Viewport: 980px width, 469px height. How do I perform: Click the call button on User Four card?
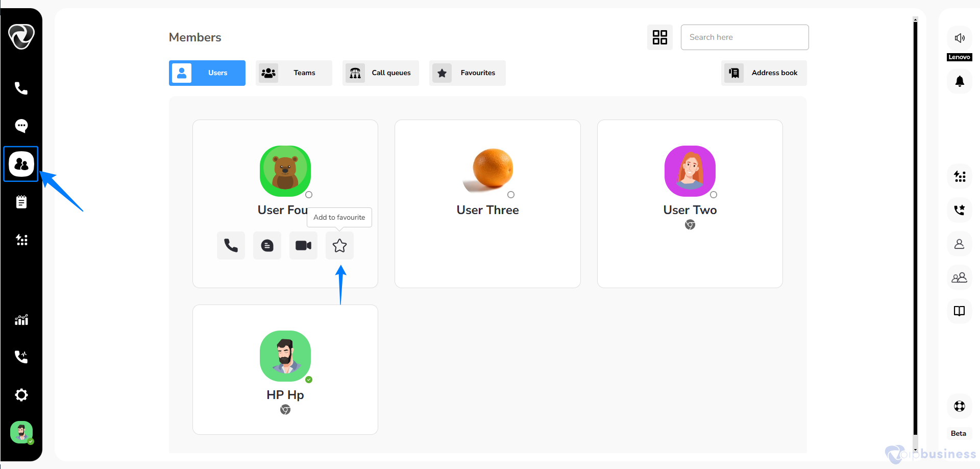tap(231, 246)
